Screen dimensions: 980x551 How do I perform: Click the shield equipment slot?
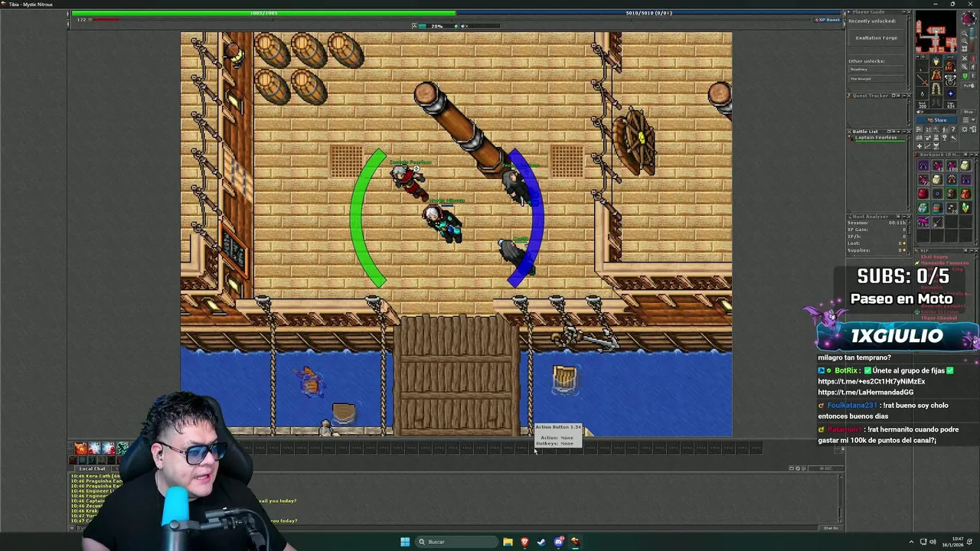pyautogui.click(x=950, y=80)
